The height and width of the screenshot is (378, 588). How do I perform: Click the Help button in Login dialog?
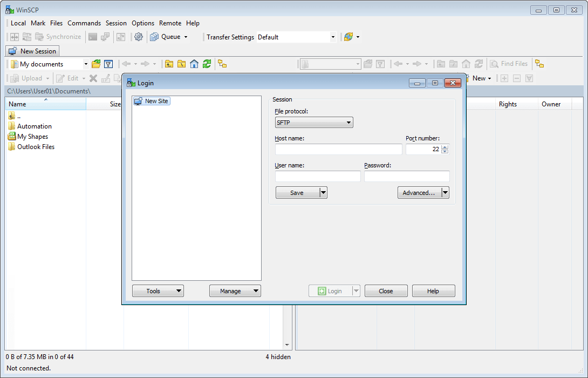point(434,291)
